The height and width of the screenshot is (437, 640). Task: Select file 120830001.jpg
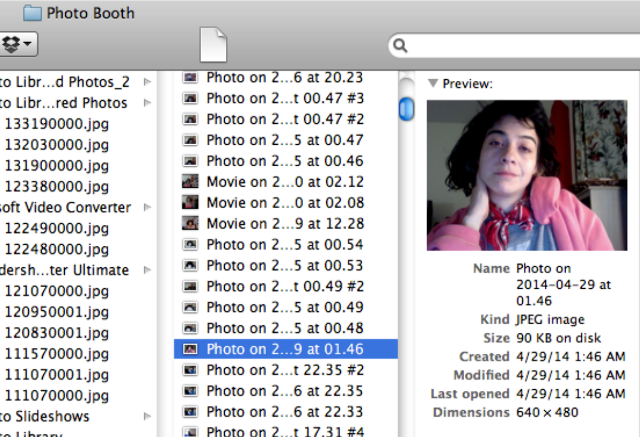(x=56, y=333)
